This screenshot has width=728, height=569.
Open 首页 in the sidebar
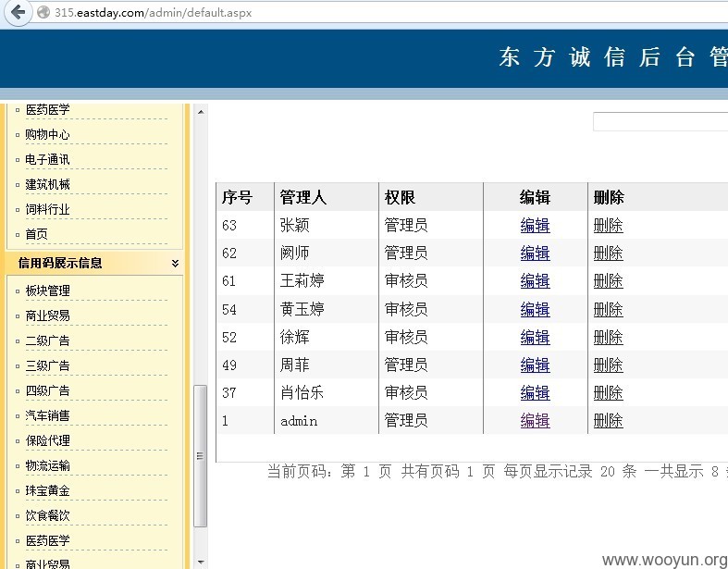[x=36, y=234]
